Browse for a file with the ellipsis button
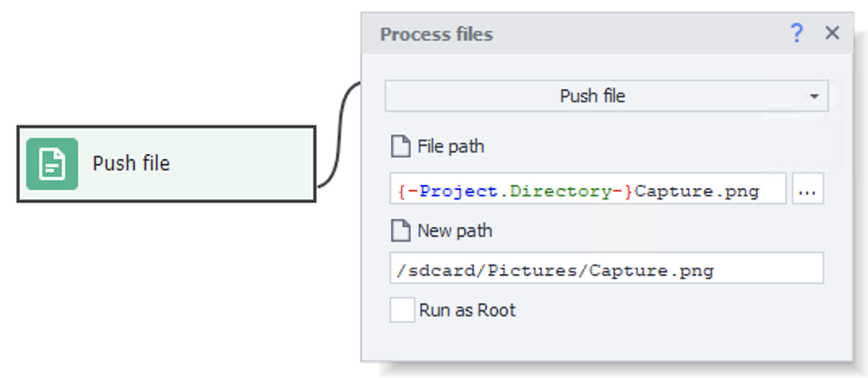 (x=807, y=191)
